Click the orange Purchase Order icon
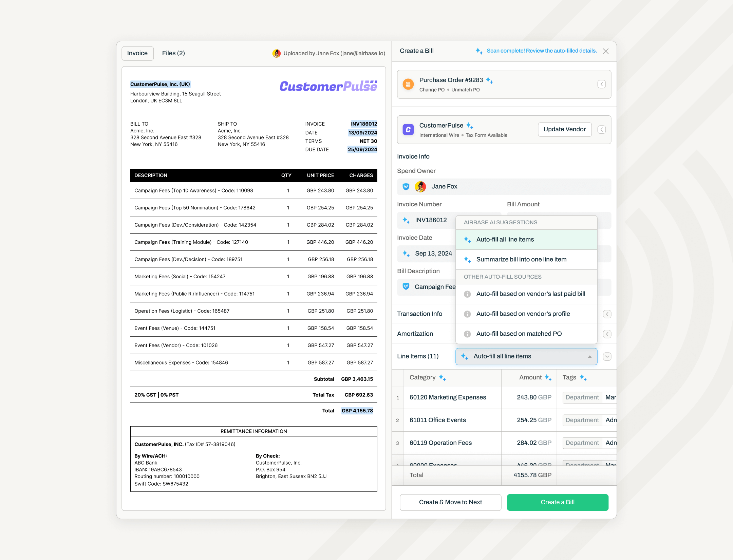733x560 pixels. point(408,84)
